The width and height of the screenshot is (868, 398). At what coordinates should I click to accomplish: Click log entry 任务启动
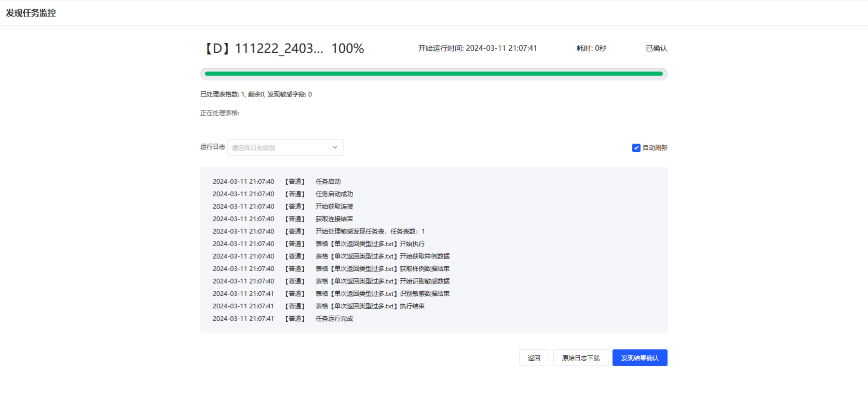point(328,181)
